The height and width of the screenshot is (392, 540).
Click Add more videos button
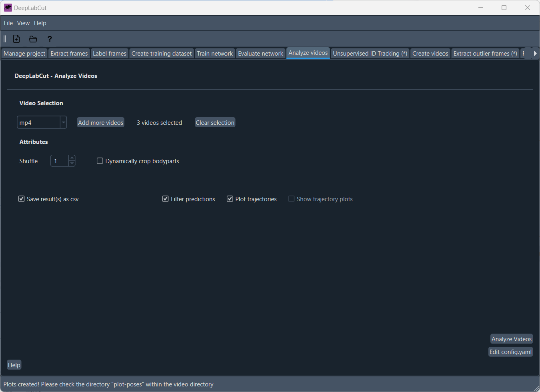coord(101,122)
